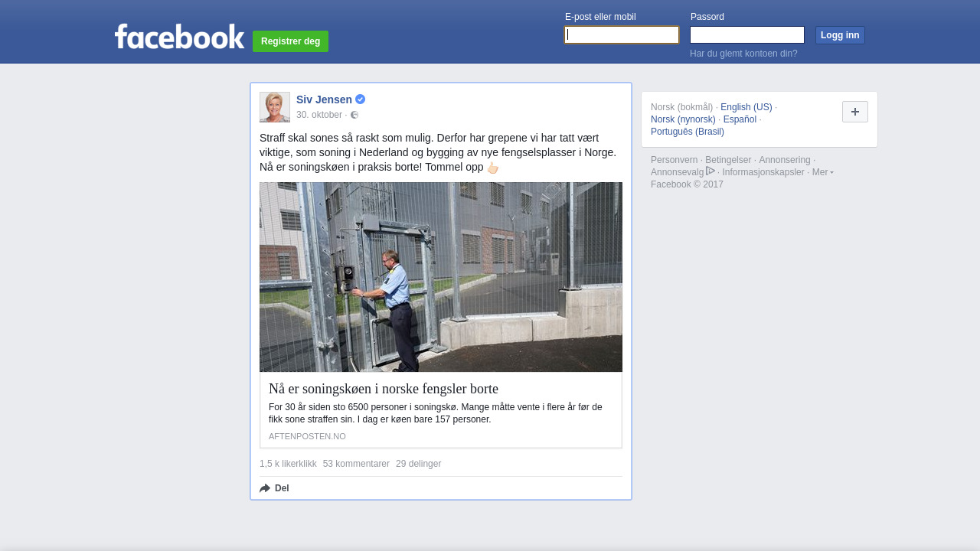The width and height of the screenshot is (980, 551).
Task: Click the verified badge beside Siv Jensen
Action: (360, 99)
